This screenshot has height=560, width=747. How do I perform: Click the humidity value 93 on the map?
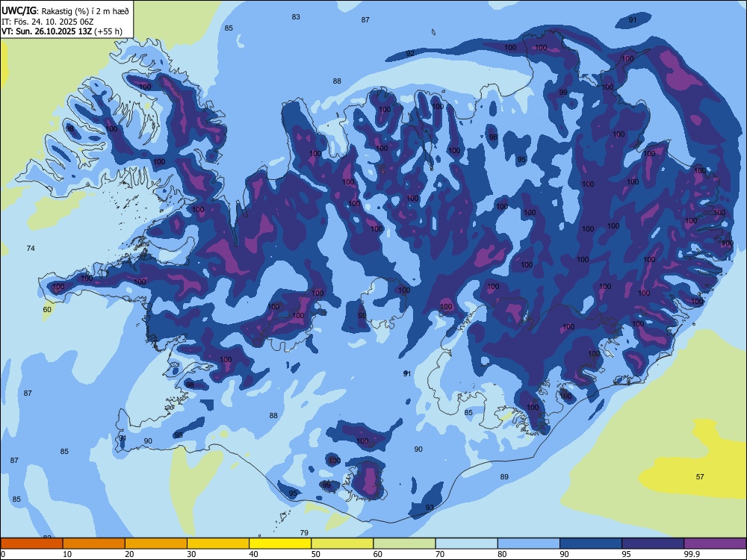[x=430, y=507]
